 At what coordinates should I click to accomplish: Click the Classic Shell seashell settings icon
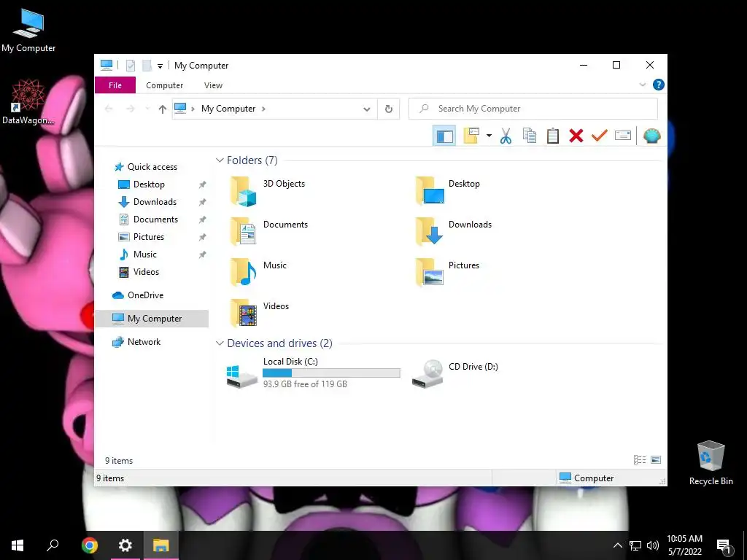pyautogui.click(x=651, y=136)
